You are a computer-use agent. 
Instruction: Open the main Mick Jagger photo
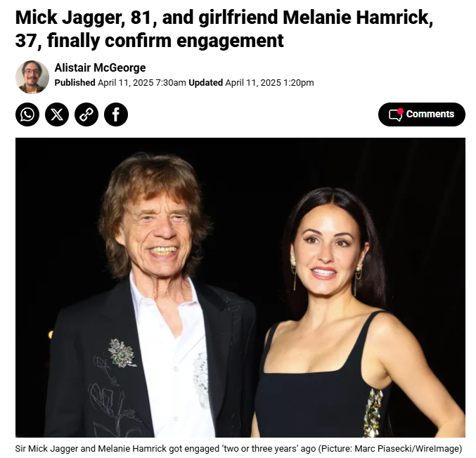pos(240,287)
